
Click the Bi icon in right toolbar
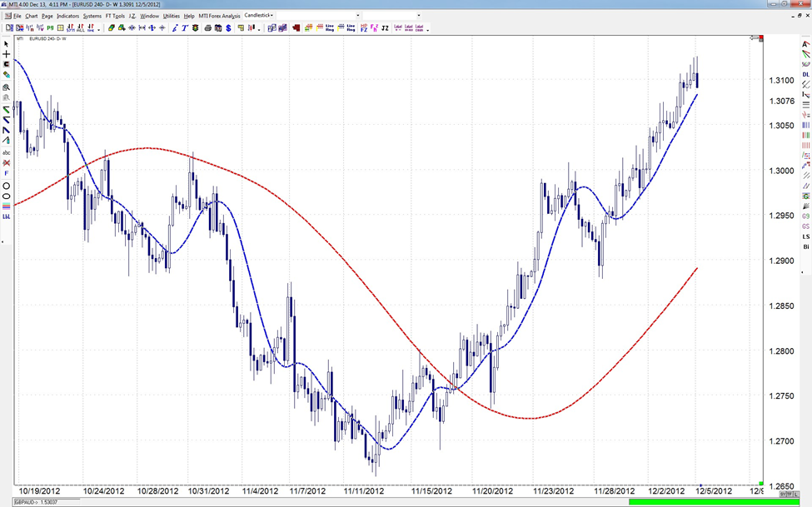(x=806, y=247)
